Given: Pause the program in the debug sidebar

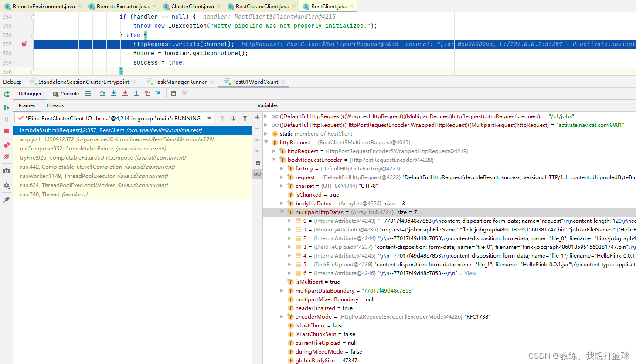Looking at the screenshot, I should click(7, 119).
